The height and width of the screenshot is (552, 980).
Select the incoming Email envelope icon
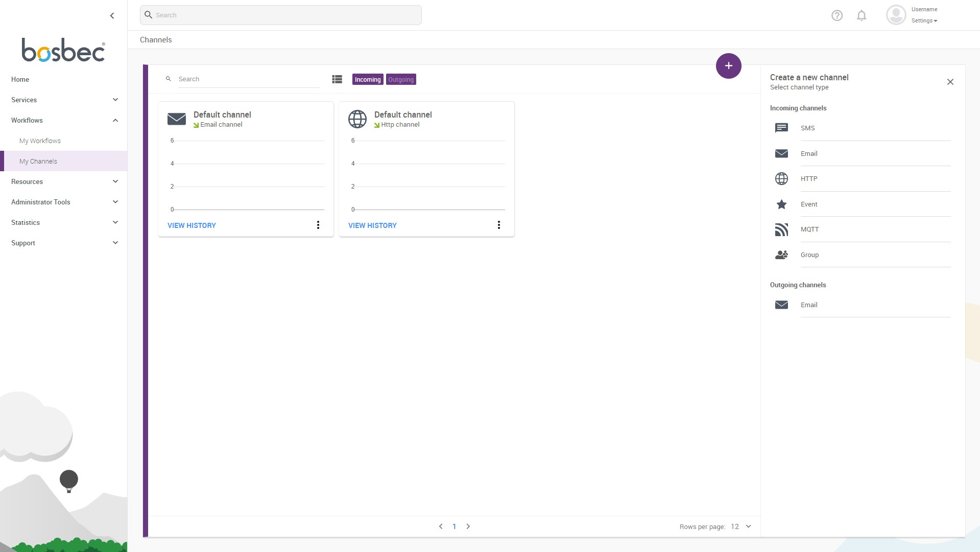781,153
